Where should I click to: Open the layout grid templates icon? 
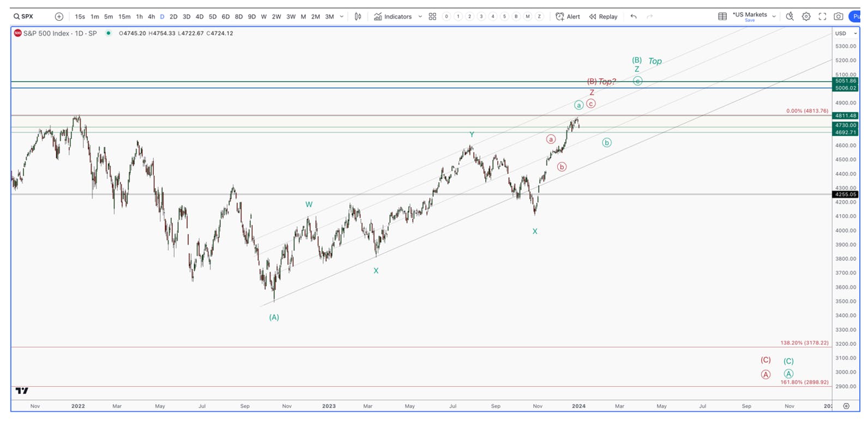[x=432, y=17]
